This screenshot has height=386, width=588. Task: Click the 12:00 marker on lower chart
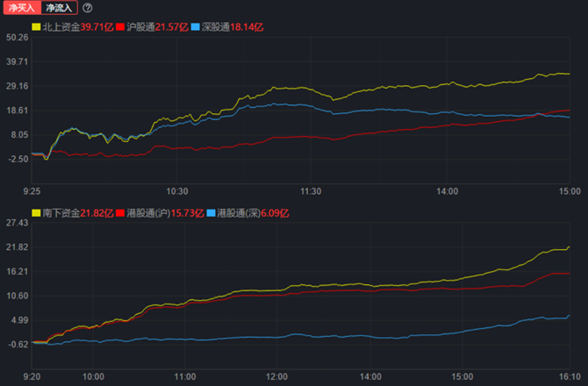point(276,376)
